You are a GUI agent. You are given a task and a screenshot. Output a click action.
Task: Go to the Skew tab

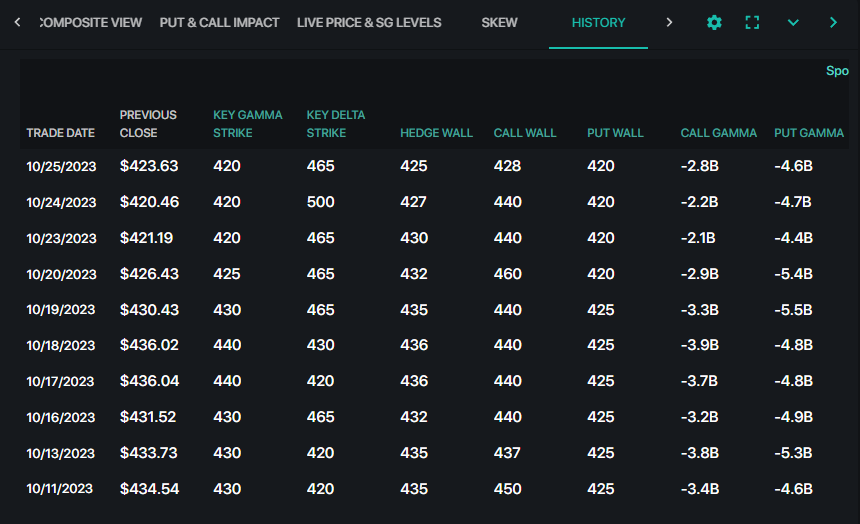pos(499,22)
